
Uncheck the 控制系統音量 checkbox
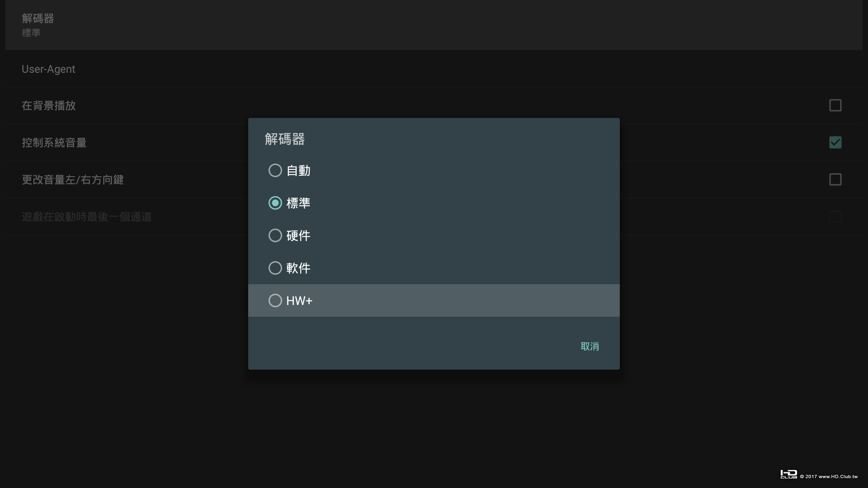tap(835, 142)
